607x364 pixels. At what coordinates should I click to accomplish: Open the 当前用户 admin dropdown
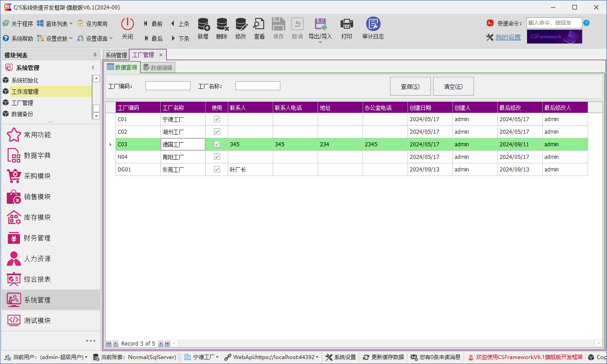pyautogui.click(x=45, y=357)
